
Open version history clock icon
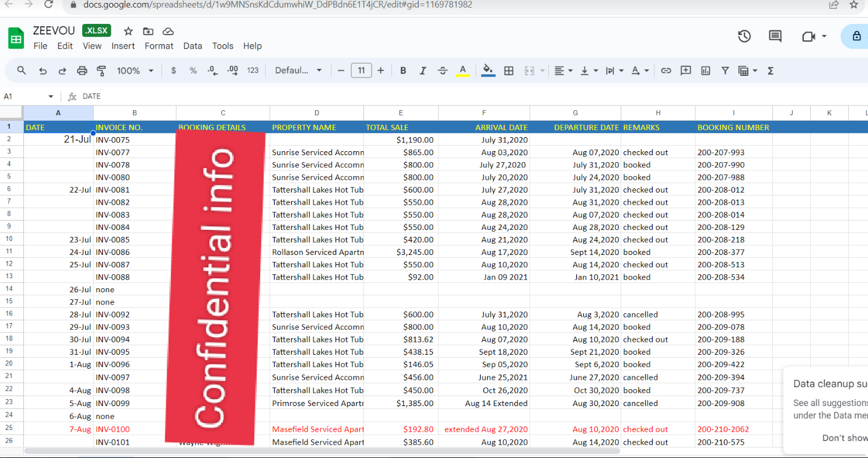tap(744, 36)
